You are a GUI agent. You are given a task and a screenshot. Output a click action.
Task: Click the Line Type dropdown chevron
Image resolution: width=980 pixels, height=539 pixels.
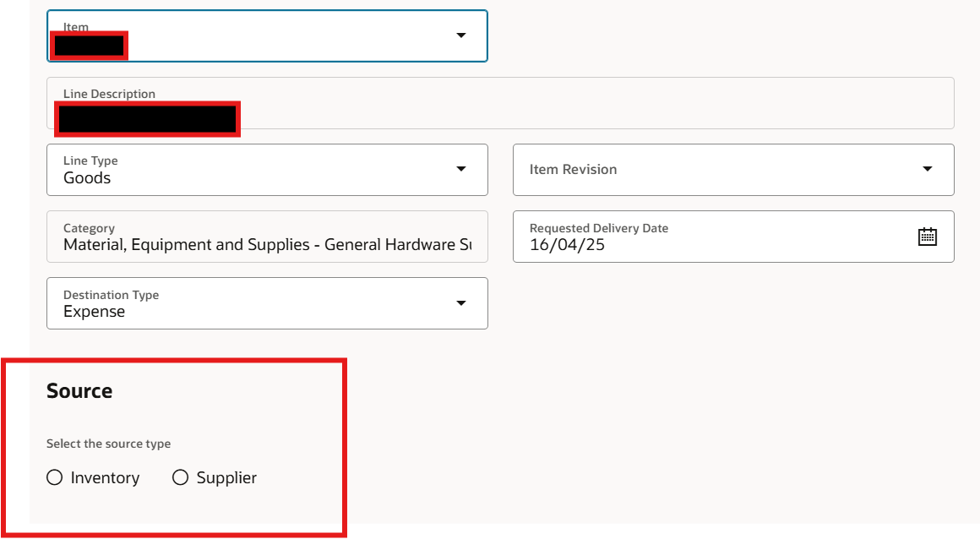click(x=461, y=169)
